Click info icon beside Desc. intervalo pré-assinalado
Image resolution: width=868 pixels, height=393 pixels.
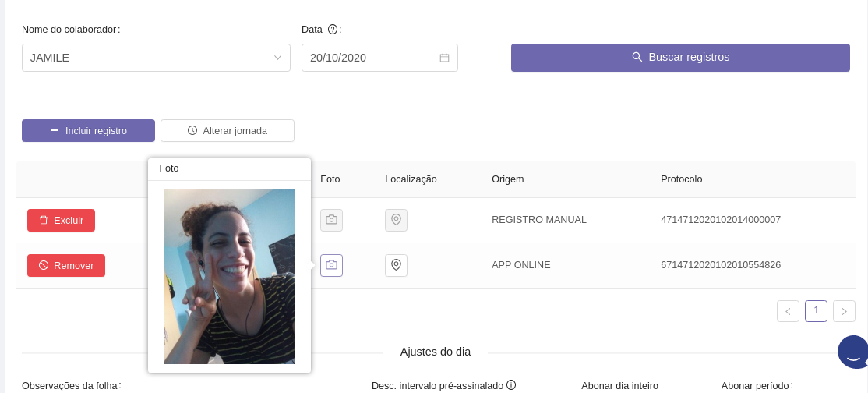(x=511, y=385)
